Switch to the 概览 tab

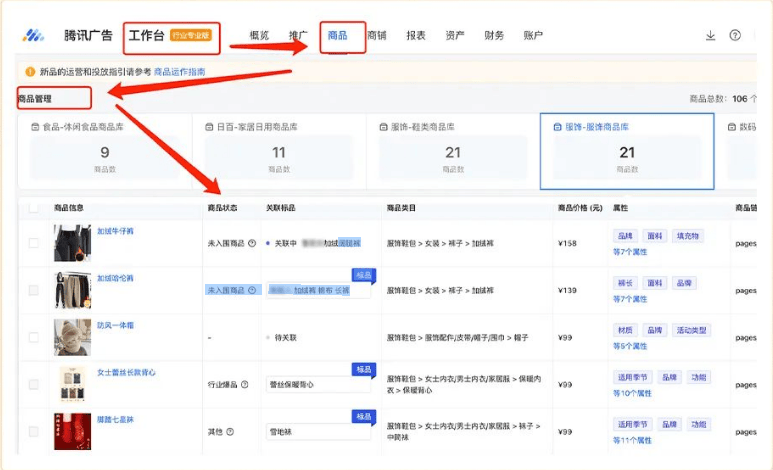(x=259, y=36)
